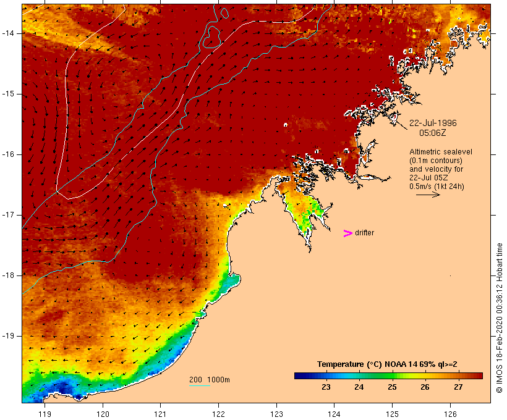The width and height of the screenshot is (507, 420).
Task: Click the longitude axis label '125'
Action: pyautogui.click(x=392, y=414)
